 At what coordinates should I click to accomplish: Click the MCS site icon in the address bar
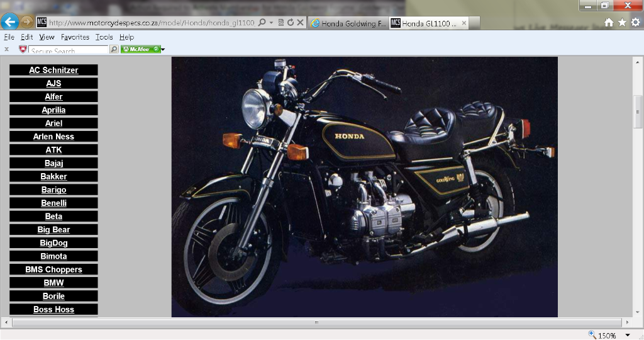tap(42, 22)
